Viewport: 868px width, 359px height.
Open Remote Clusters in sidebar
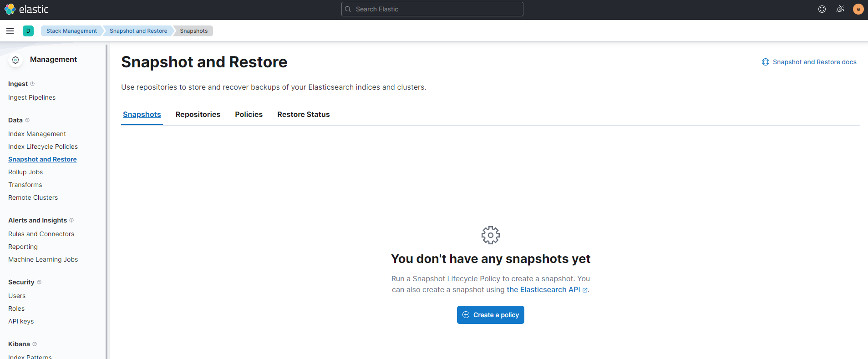(x=33, y=197)
